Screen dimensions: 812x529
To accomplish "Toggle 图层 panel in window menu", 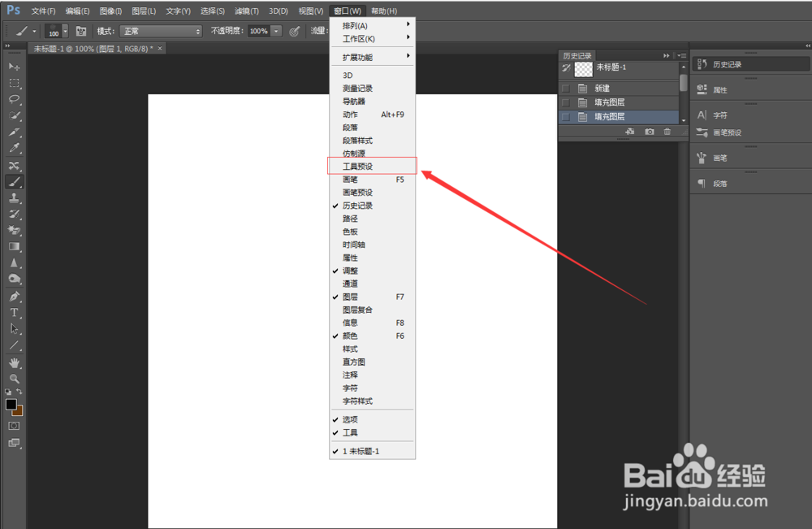I will point(373,297).
